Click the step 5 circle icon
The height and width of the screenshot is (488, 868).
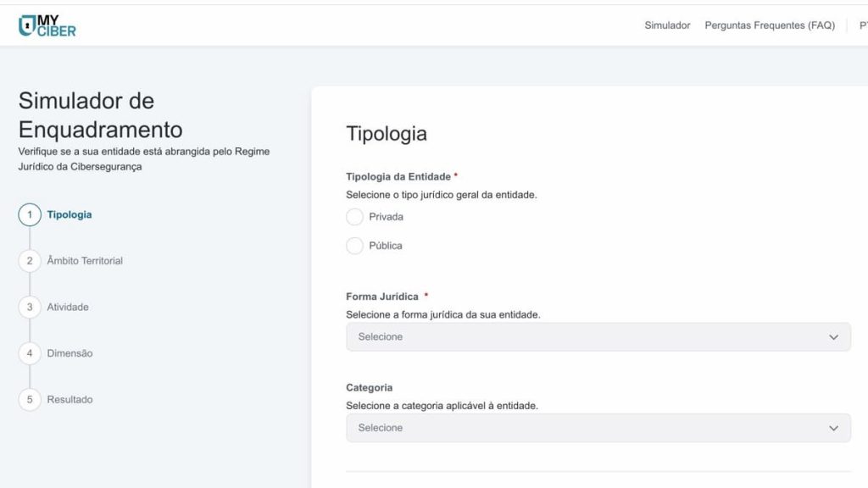(x=30, y=400)
